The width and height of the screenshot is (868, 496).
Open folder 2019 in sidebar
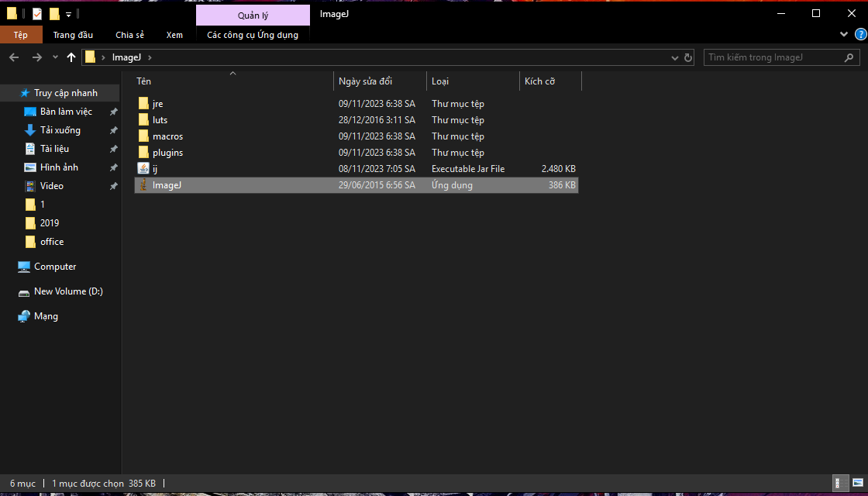[x=50, y=223]
